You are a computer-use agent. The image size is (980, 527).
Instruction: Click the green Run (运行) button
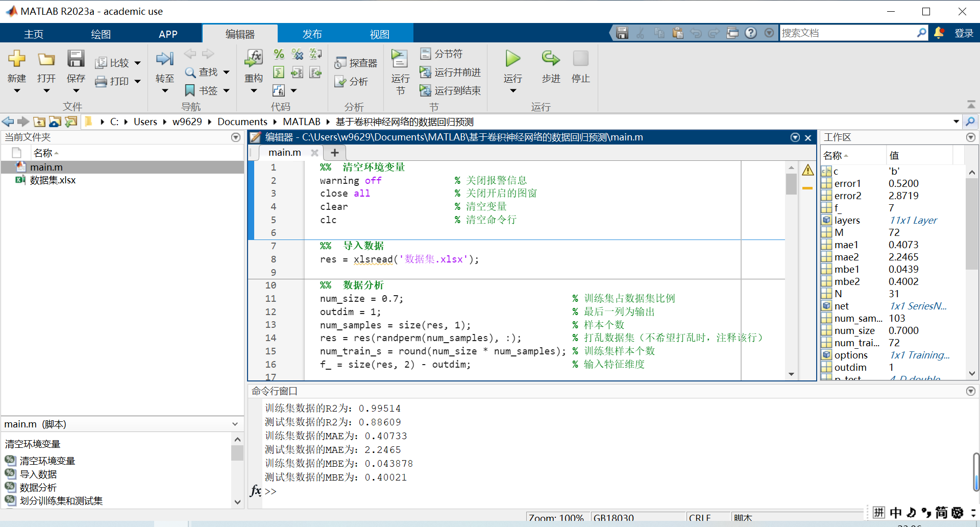pyautogui.click(x=512, y=59)
